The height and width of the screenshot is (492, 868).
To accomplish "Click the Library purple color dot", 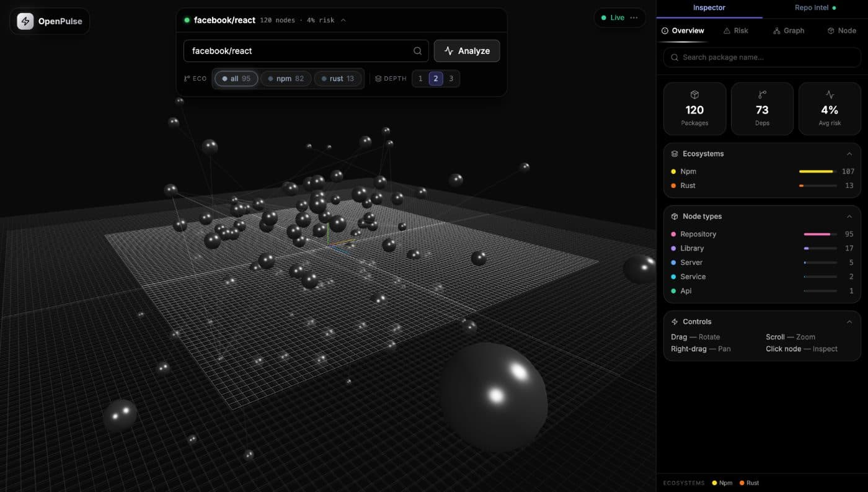I will point(673,248).
